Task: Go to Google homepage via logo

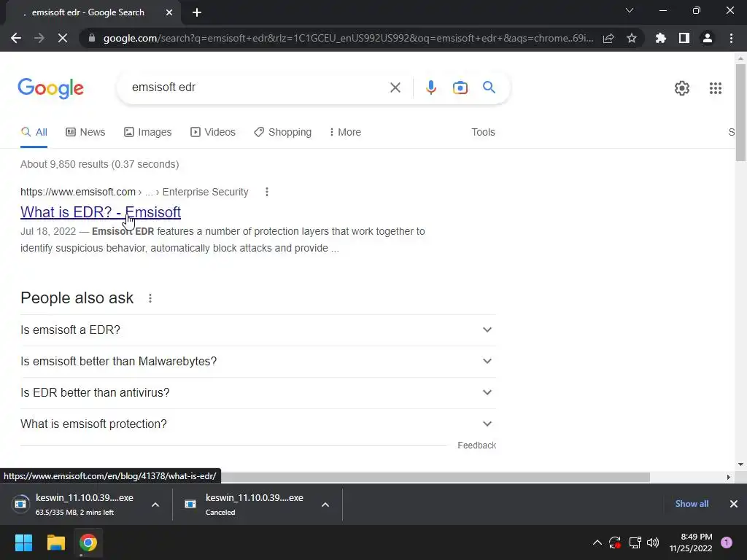Action: [x=50, y=88]
